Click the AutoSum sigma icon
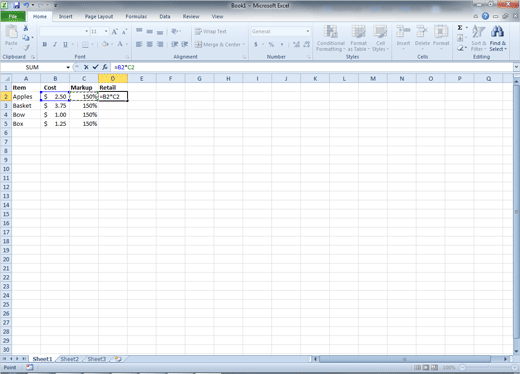The image size is (520, 374). [x=460, y=28]
